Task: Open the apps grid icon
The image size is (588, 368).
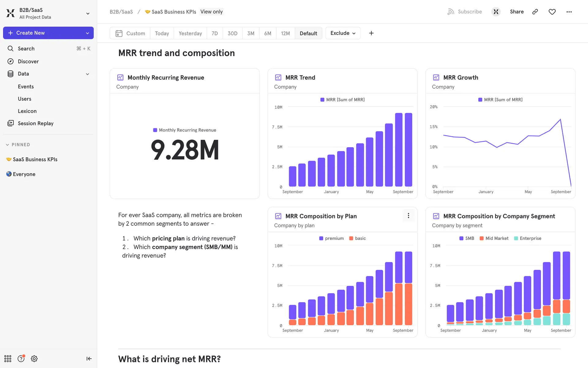Action: click(x=8, y=358)
